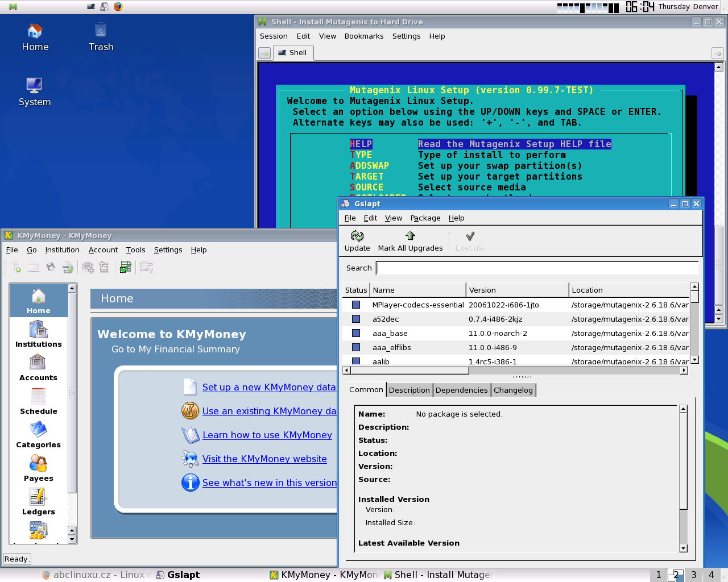Click status box of aaa_elflibs package
The height and width of the screenshot is (582, 728).
coord(356,347)
